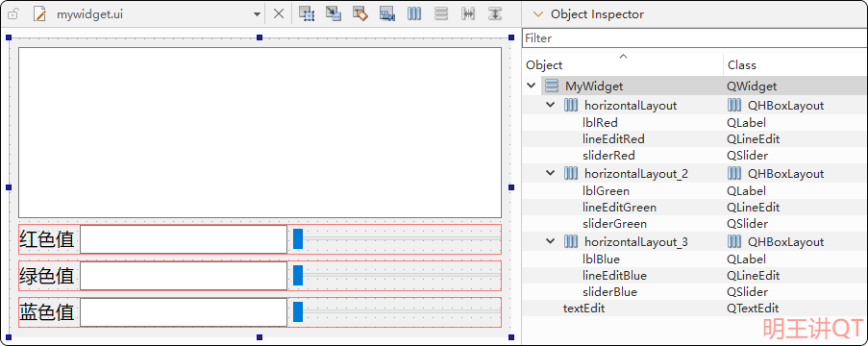Select lineEditBlue in the object tree
Screen dimensions: 868x346
614,276
